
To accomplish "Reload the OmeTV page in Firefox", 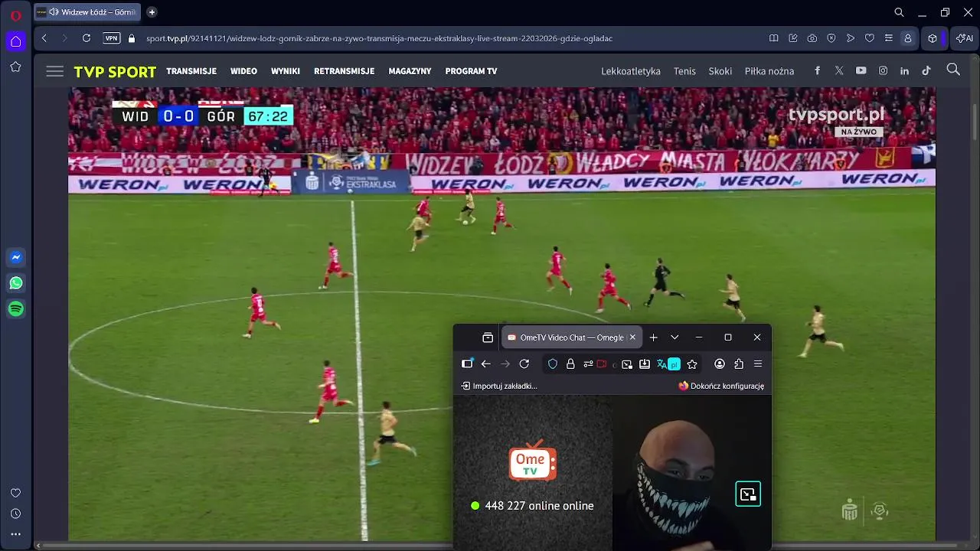I will pos(524,364).
